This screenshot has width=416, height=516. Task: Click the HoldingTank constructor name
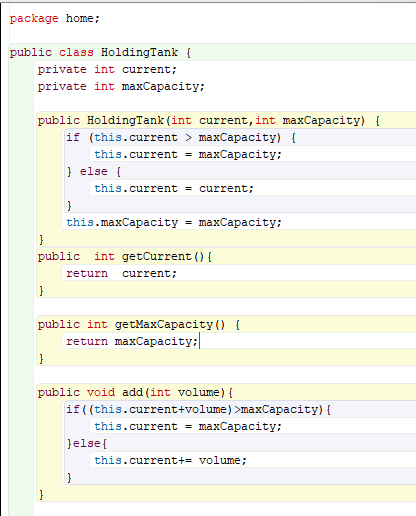coord(126,120)
